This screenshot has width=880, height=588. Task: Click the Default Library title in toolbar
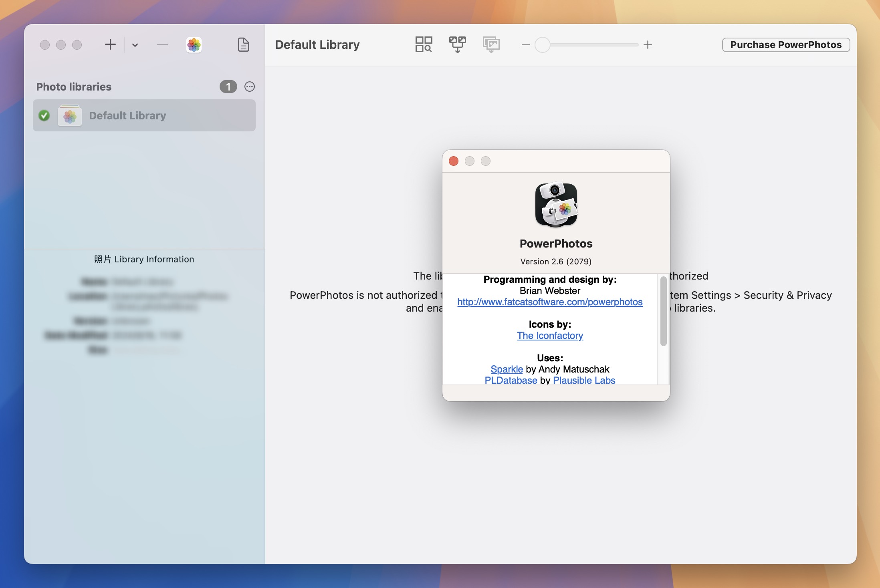coord(317,44)
